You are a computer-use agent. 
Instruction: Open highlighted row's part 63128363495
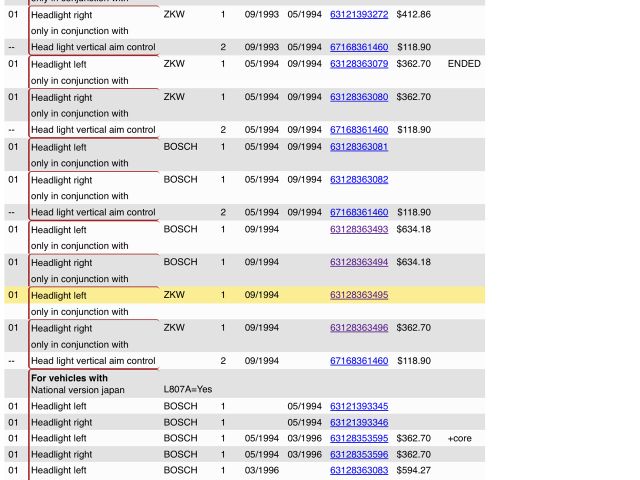pyautogui.click(x=359, y=295)
